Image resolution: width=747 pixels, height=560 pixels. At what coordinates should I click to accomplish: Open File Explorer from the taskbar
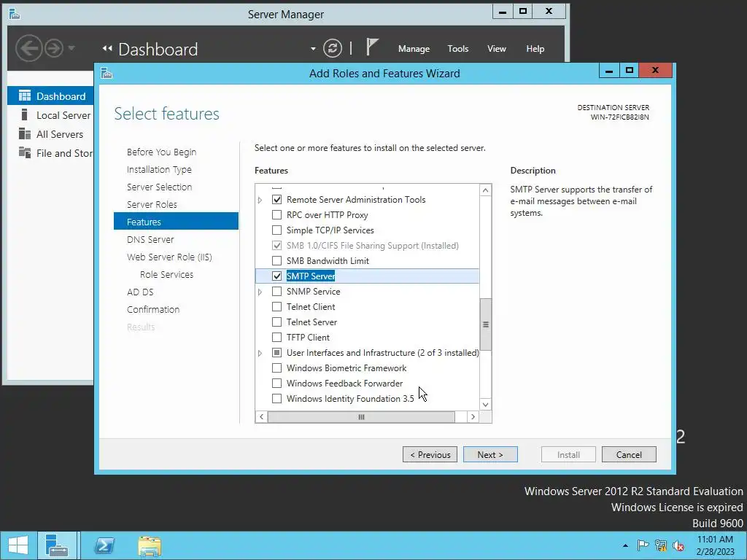coord(150,545)
